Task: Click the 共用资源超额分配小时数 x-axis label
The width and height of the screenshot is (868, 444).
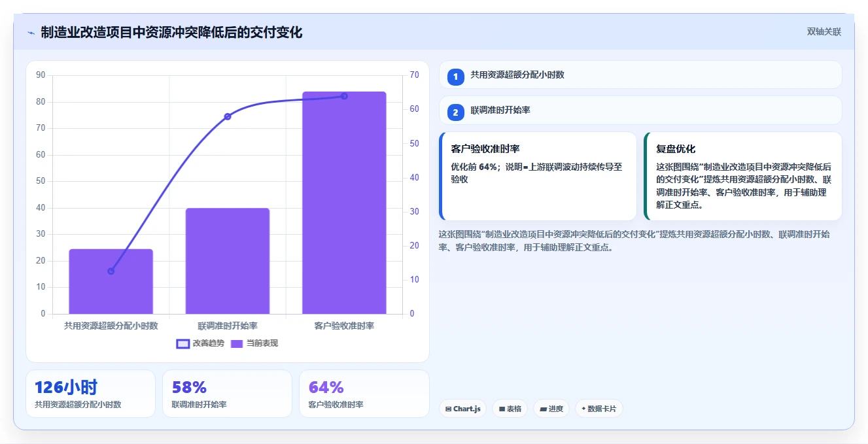Action: click(111, 325)
